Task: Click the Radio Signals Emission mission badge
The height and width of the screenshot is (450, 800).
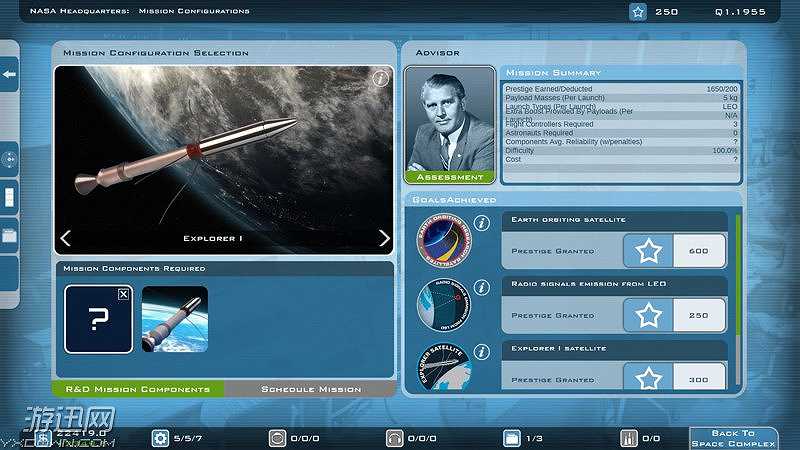Action: [x=444, y=305]
